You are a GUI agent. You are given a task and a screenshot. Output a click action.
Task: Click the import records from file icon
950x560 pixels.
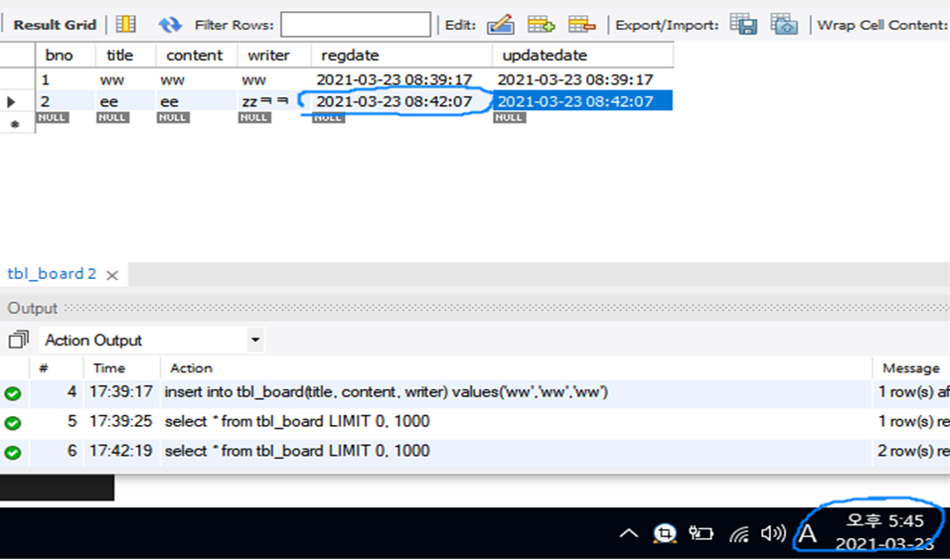[x=784, y=24]
